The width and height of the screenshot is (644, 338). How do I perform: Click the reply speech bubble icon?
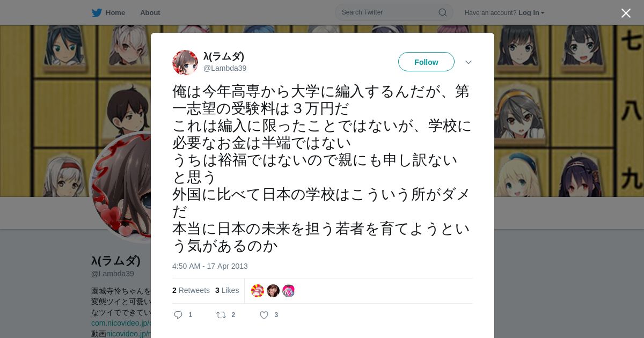coord(178,315)
